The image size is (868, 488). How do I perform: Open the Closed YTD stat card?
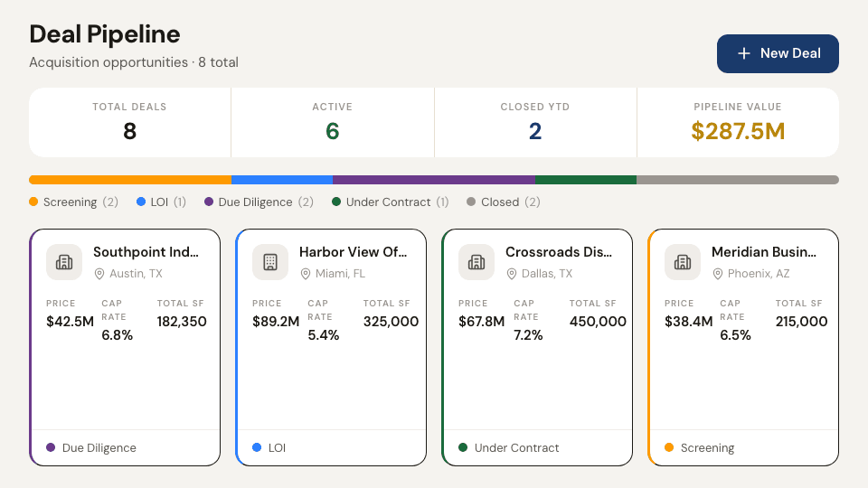tap(535, 122)
